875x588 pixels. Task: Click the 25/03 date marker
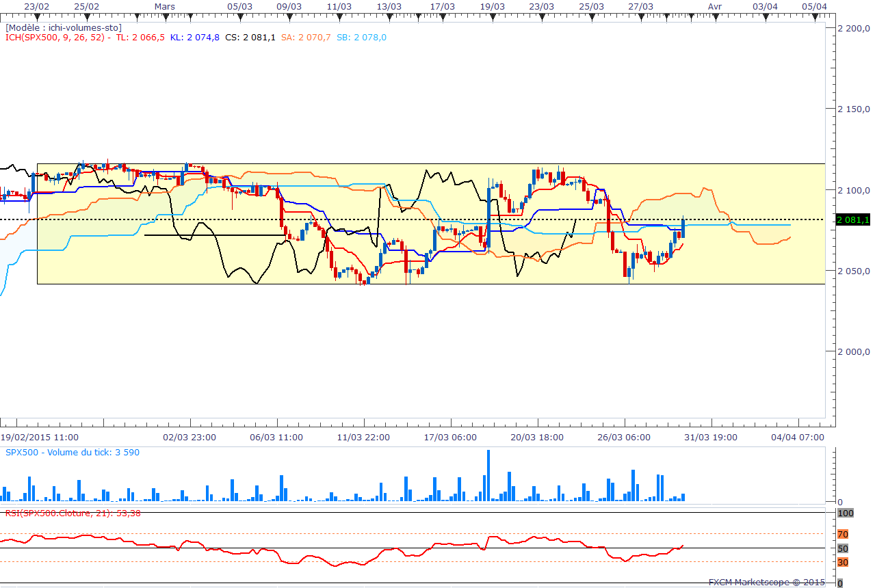(x=592, y=6)
